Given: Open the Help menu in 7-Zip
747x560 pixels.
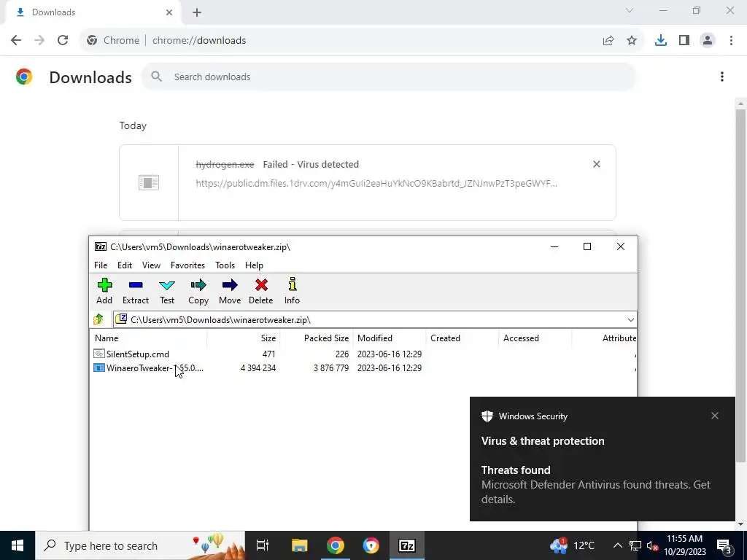Looking at the screenshot, I should (x=254, y=265).
